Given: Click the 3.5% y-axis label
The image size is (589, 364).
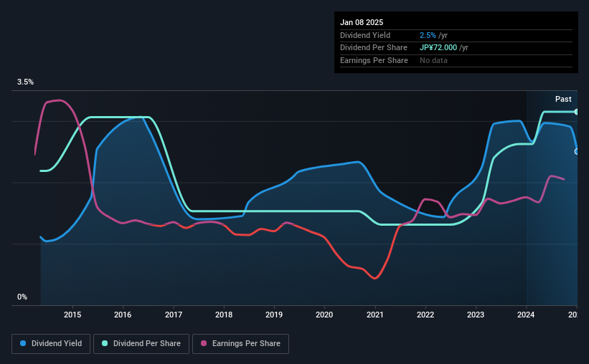Looking at the screenshot, I should [x=25, y=82].
